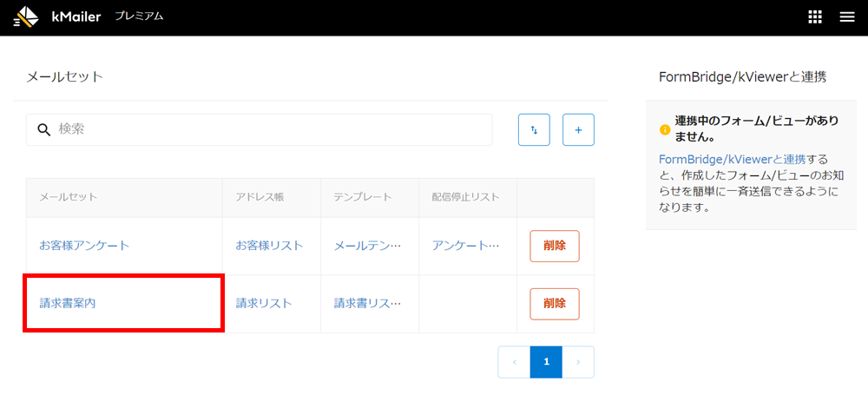Go to the previous page arrow

tap(514, 362)
